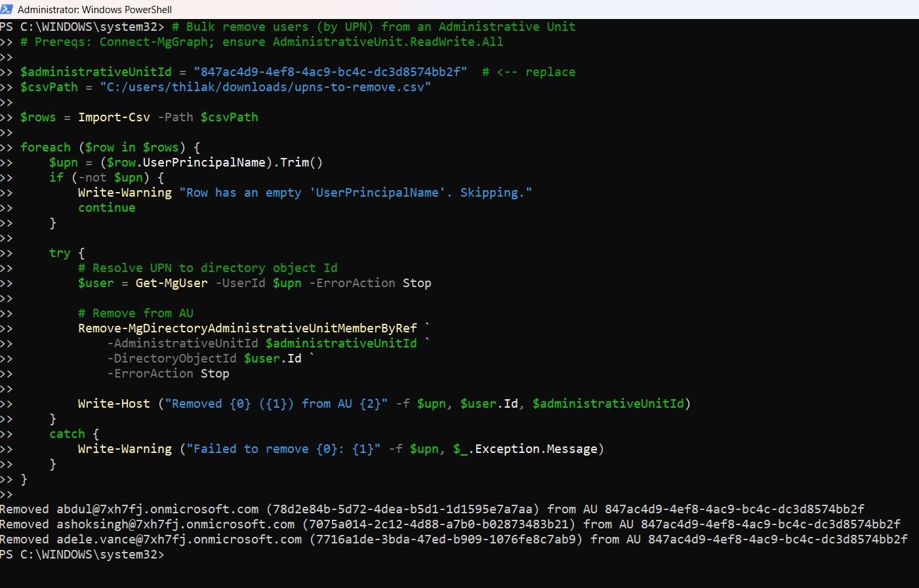Viewport: 919px width, 588px height.
Task: Click the PowerShell icon in the title bar
Action: [x=7, y=9]
